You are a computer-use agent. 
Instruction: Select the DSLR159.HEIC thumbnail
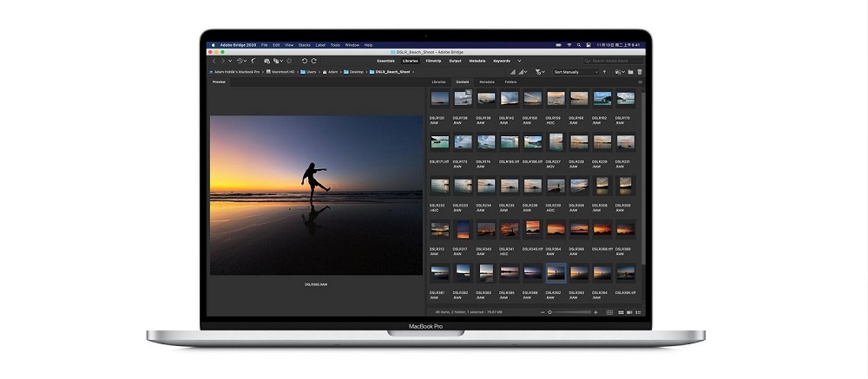(x=556, y=99)
